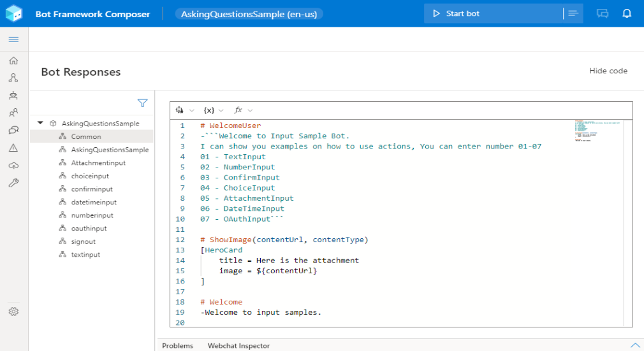
Task: Click the Bot Framework Composer logo
Action: (x=14, y=13)
